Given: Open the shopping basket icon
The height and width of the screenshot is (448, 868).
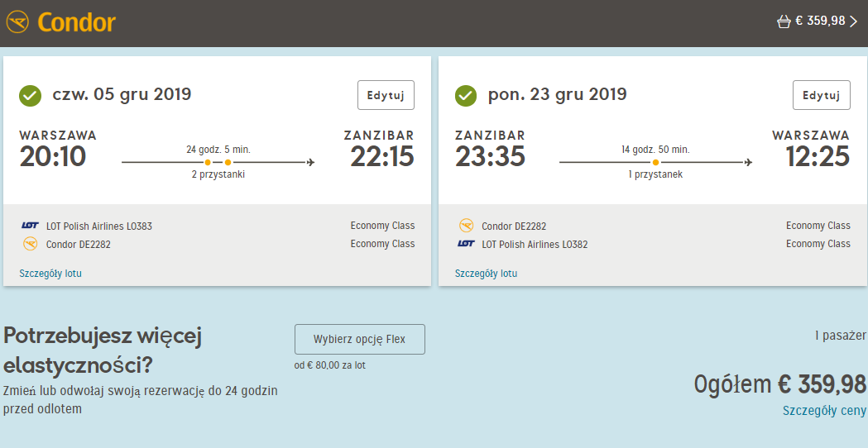Looking at the screenshot, I should (x=784, y=21).
